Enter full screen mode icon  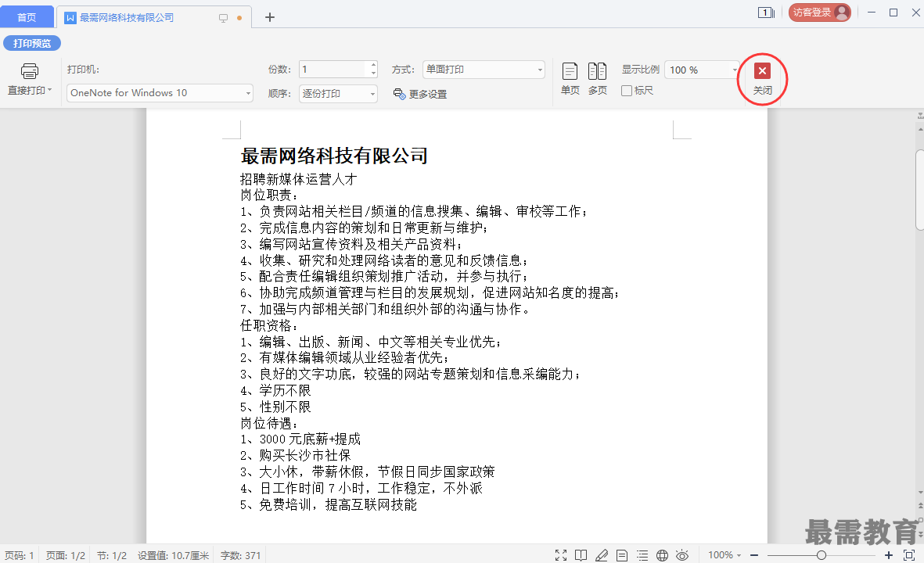click(561, 555)
